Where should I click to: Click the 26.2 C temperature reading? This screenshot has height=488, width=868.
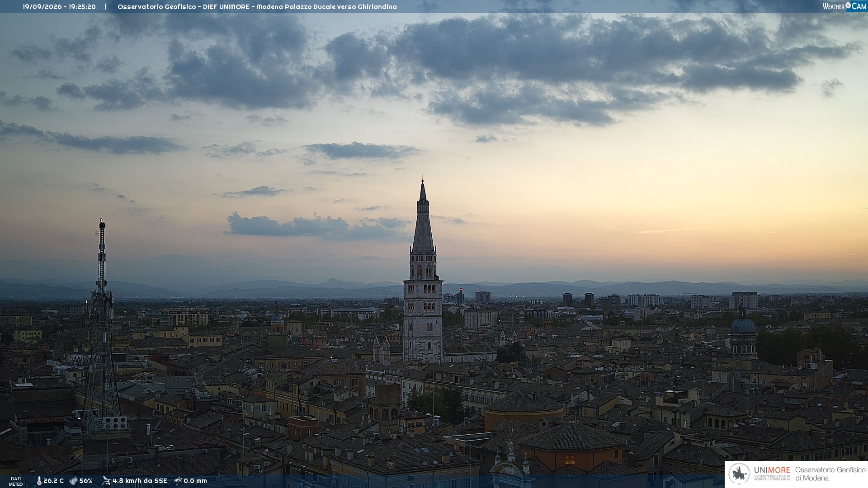(x=53, y=481)
